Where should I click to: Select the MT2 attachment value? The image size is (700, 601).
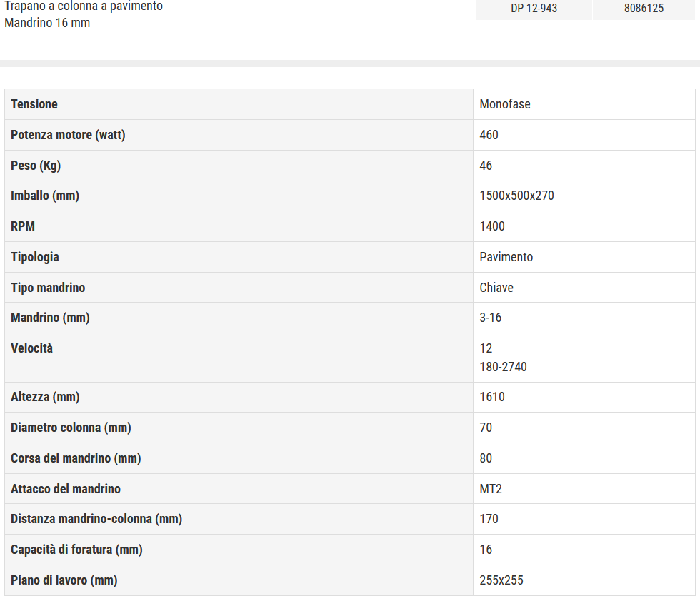(491, 489)
